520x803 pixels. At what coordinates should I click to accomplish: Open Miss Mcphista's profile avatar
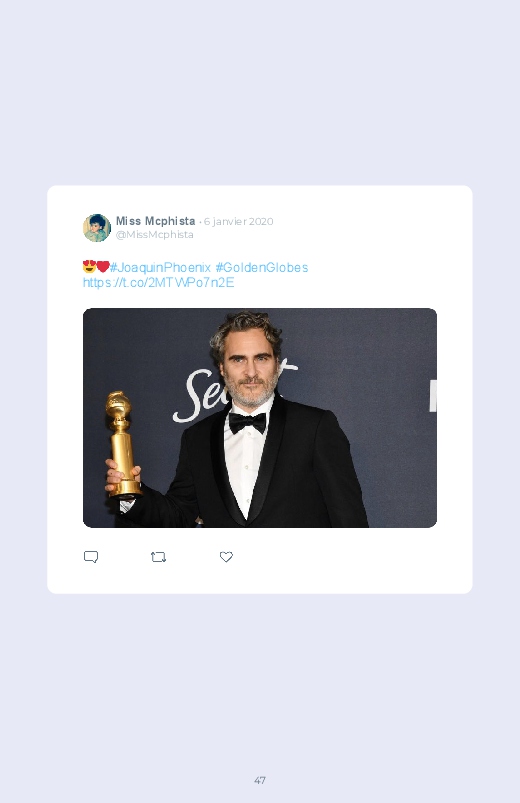click(97, 228)
